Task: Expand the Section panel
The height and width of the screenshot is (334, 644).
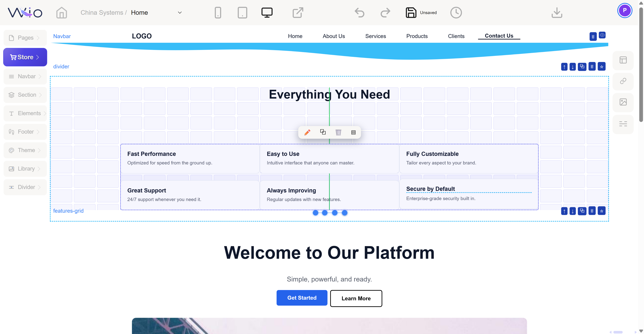Action: 25,95
